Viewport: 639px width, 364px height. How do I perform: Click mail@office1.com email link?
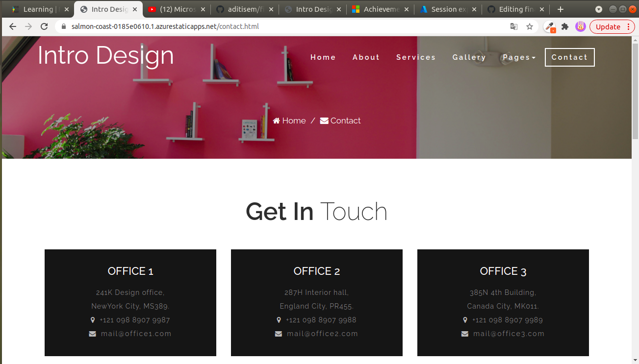(136, 334)
